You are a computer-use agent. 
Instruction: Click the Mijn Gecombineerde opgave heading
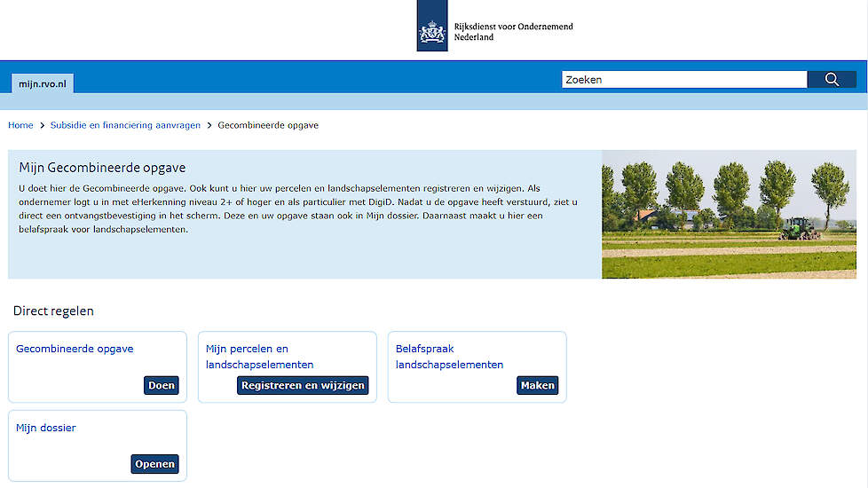click(x=102, y=168)
